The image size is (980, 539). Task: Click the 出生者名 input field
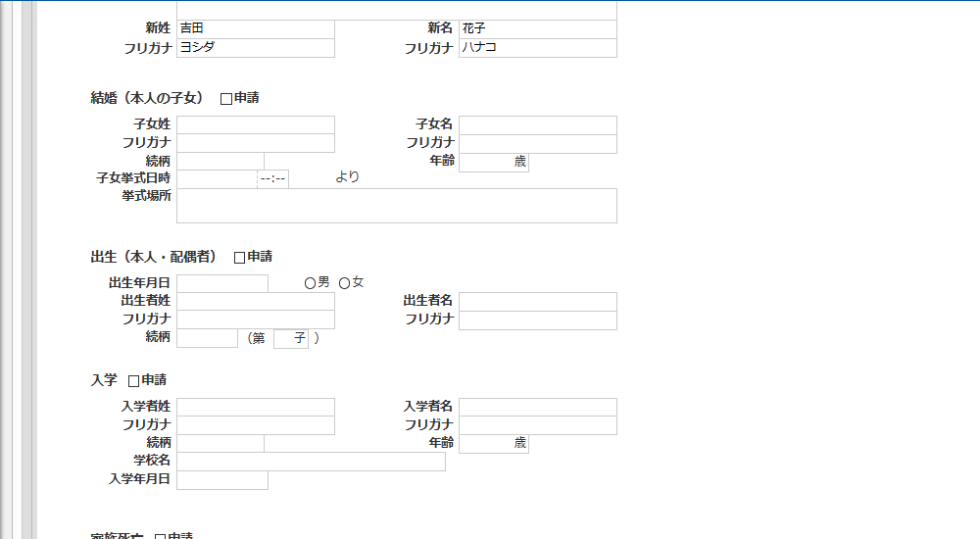pyautogui.click(x=537, y=301)
